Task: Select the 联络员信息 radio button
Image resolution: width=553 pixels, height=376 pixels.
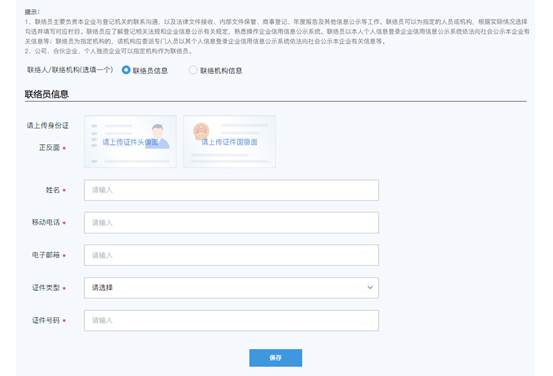Action: (x=126, y=70)
